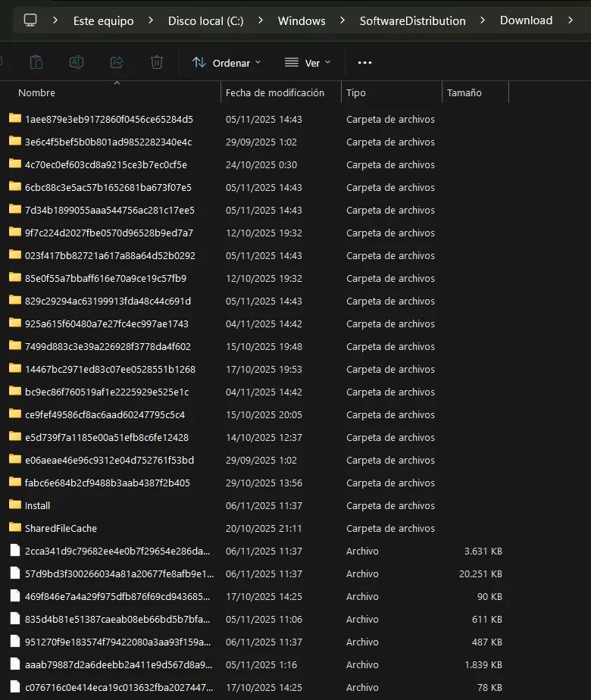Select folder fabc6e684b2cf9488b3aab4387f2b405
591x700 pixels.
tap(107, 483)
